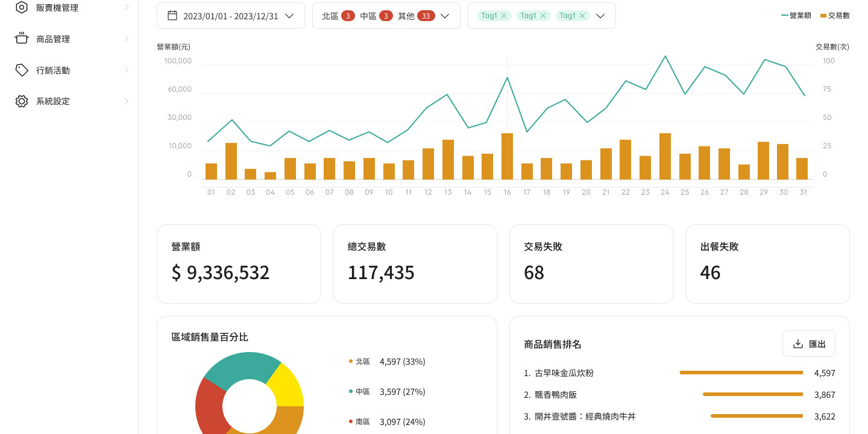Viewport: 868px width, 434px height.
Task: Click the calendar icon in date picker
Action: tap(172, 16)
